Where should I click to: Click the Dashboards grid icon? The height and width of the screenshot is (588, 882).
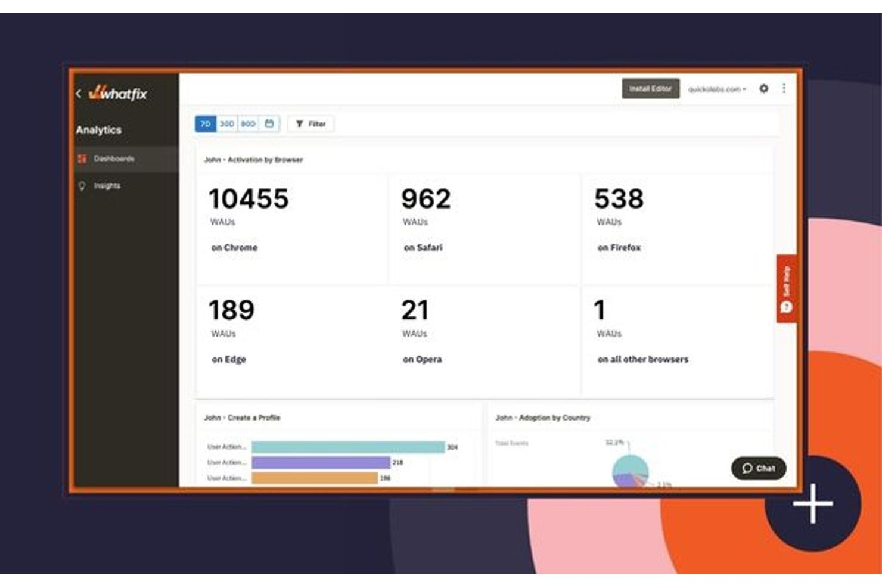pyautogui.click(x=82, y=159)
